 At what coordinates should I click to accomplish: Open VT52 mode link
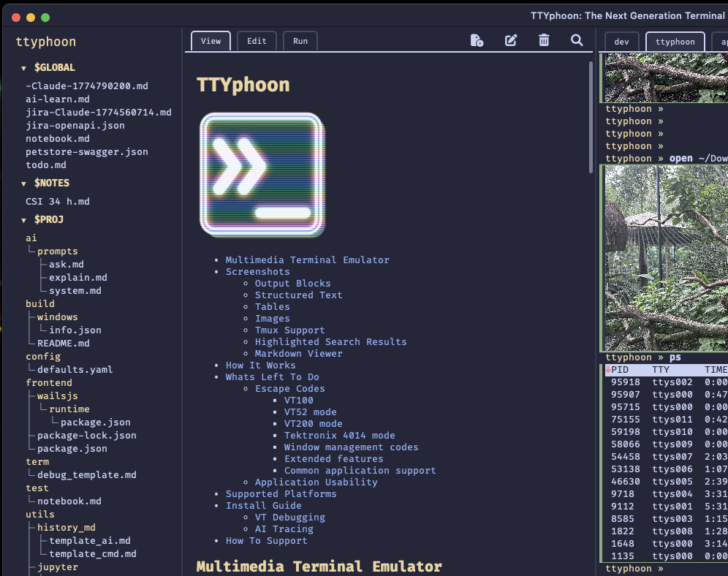point(310,412)
